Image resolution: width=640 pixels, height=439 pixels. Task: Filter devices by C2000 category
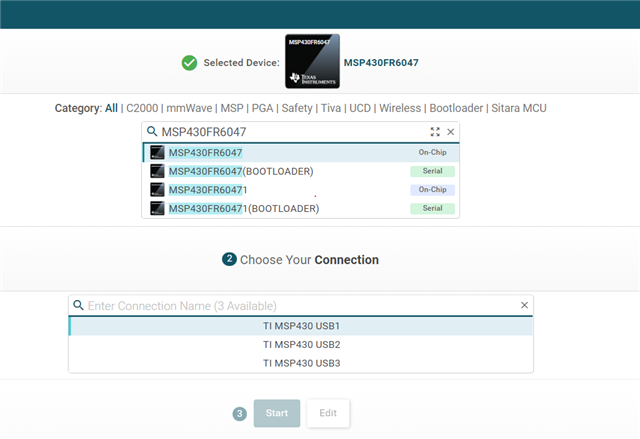(142, 108)
